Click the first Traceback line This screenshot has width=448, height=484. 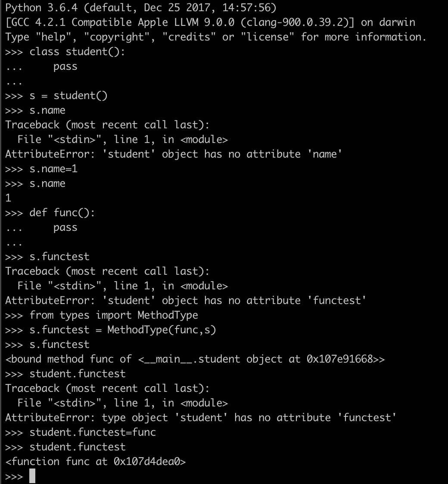pyautogui.click(x=107, y=125)
